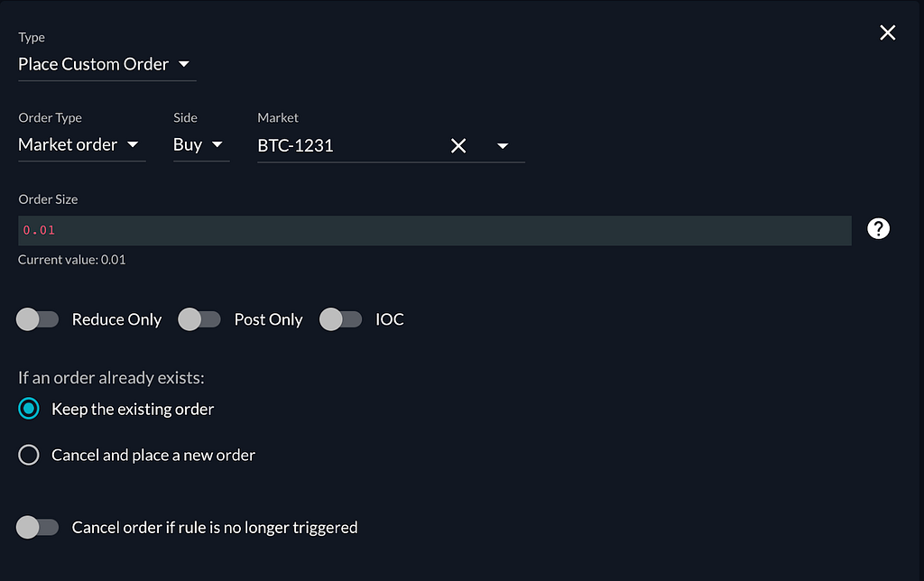Clear the BTC-1231 market selection
The image size is (924, 581).
(x=458, y=145)
